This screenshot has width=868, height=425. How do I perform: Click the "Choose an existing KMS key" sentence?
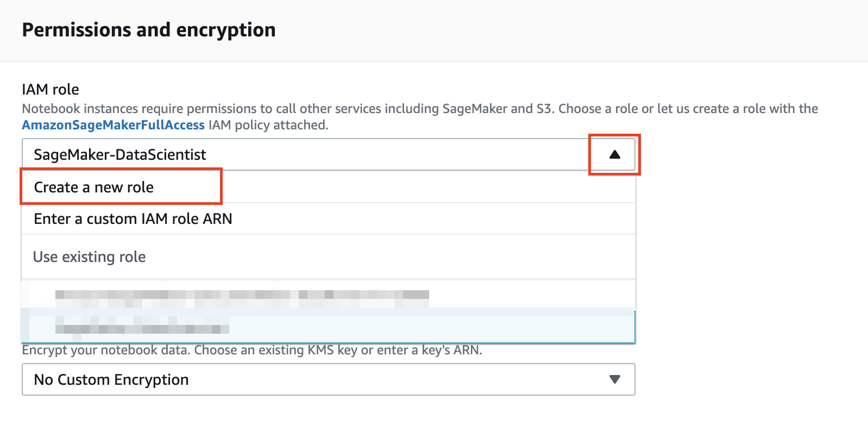(337, 350)
